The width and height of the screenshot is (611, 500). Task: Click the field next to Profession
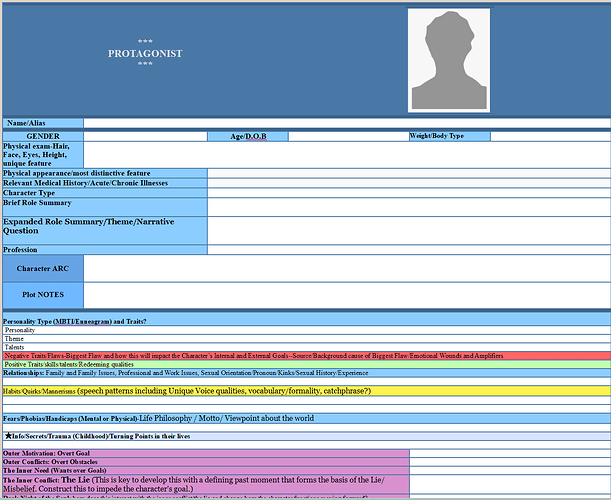[408, 250]
